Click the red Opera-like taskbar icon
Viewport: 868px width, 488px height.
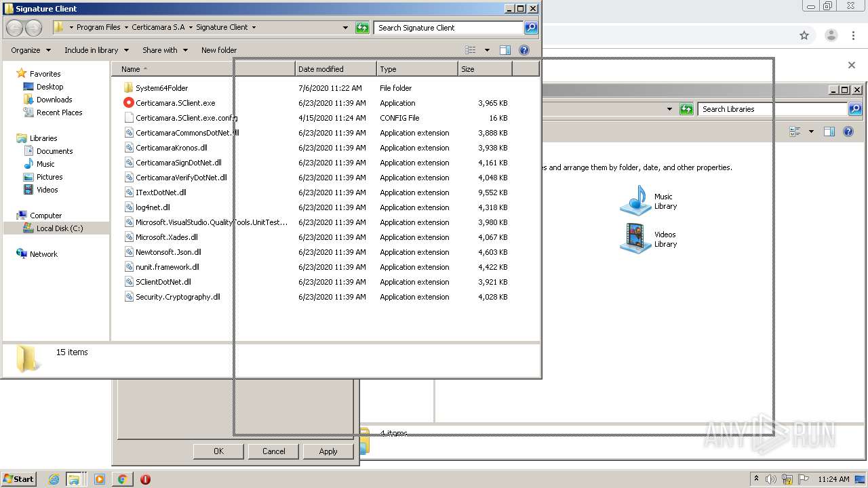pyautogui.click(x=145, y=479)
